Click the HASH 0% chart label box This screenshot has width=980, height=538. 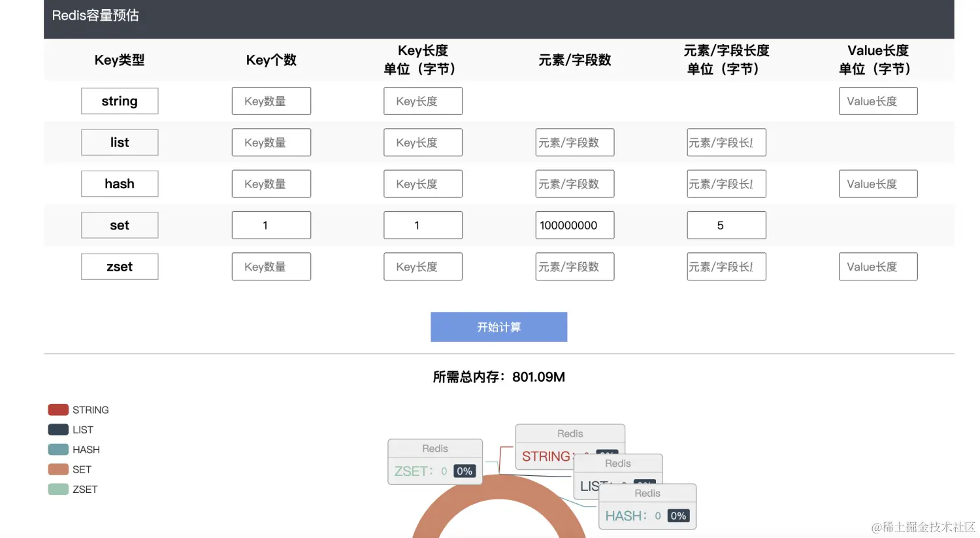[x=647, y=507]
